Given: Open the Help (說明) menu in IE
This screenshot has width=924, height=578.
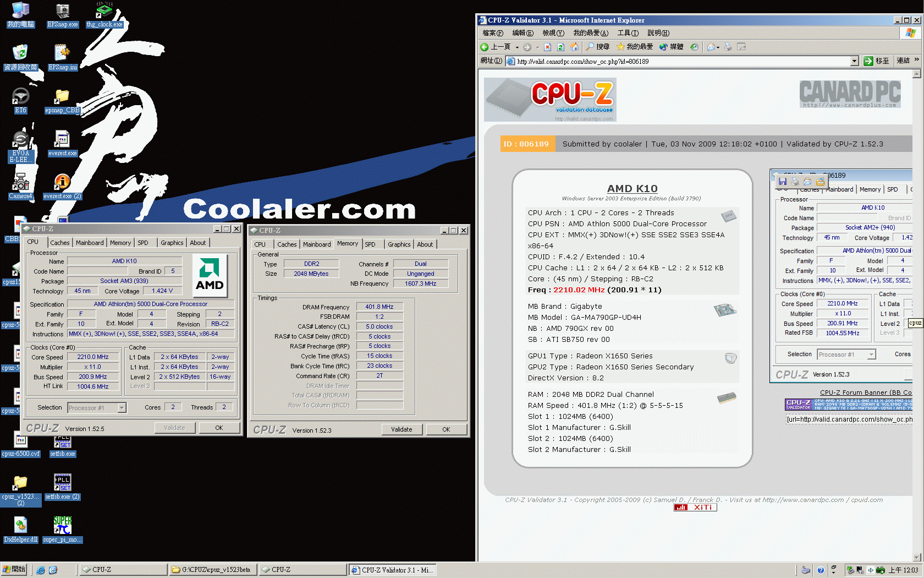Looking at the screenshot, I should pos(658,33).
